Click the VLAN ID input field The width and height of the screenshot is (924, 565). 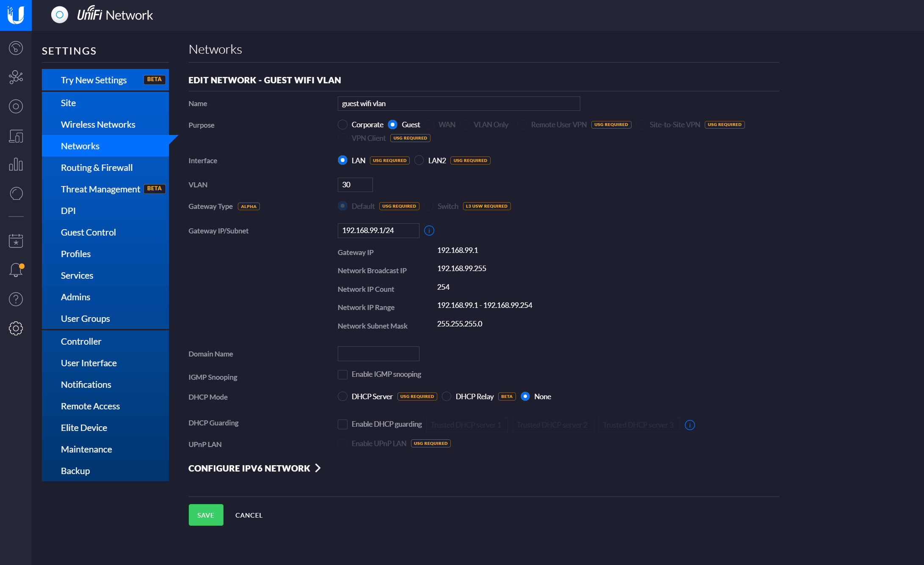tap(355, 185)
